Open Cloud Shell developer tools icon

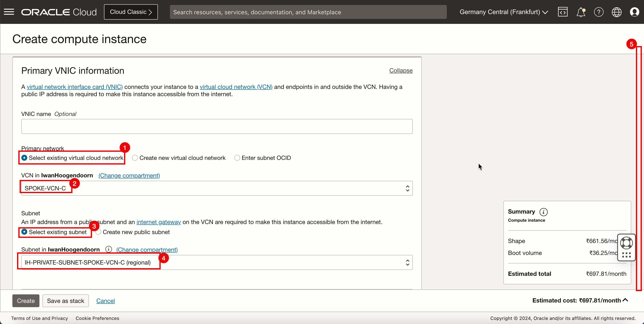(x=563, y=12)
